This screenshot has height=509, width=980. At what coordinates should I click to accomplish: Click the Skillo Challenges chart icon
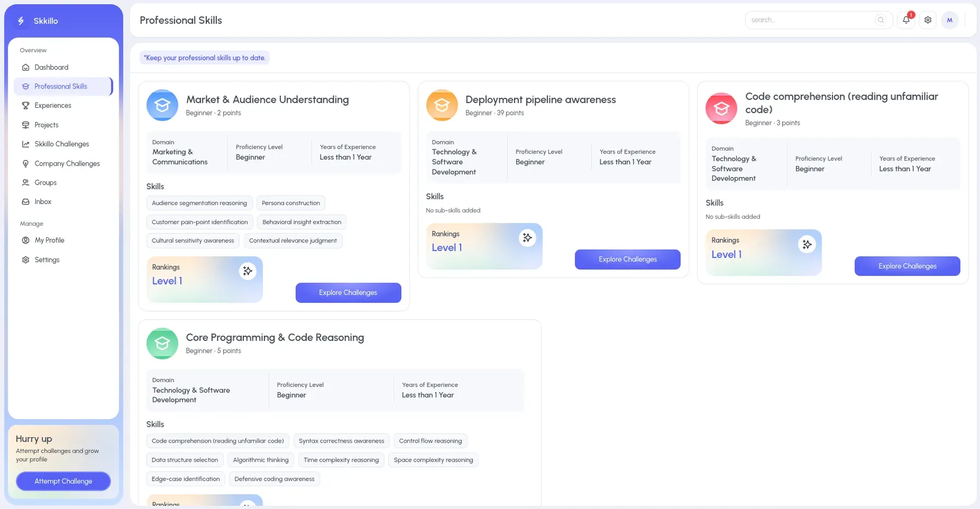(26, 144)
